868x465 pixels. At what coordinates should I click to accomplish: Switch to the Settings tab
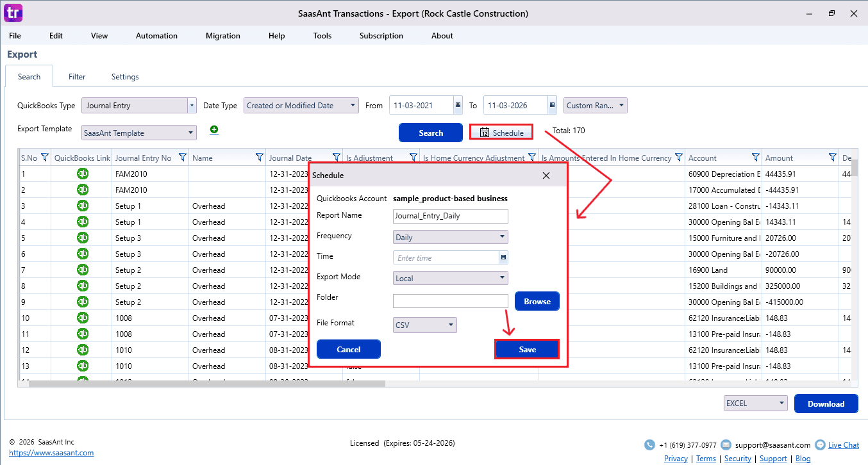point(125,77)
